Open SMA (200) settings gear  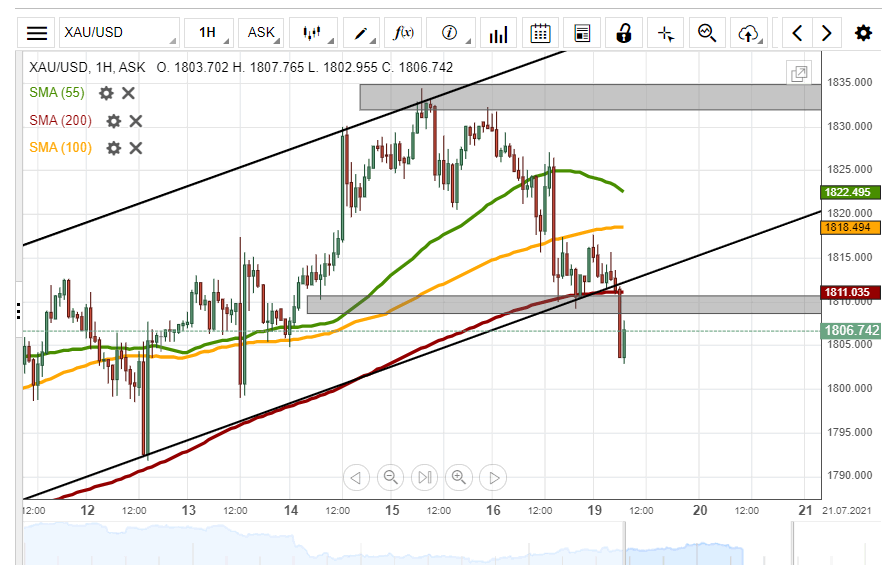click(x=114, y=121)
